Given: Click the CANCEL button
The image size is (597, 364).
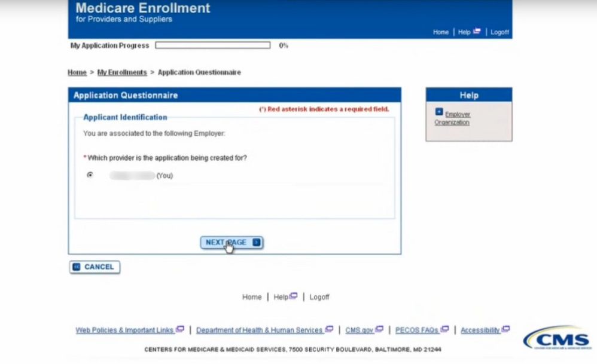Looking at the screenshot, I should coord(95,267).
